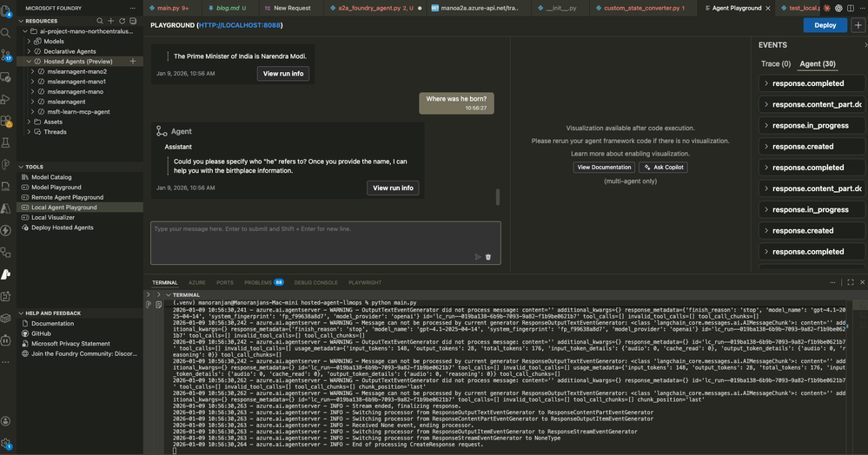This screenshot has width=868, height=455.
Task: Open the Debug Console panel tab
Action: click(315, 282)
